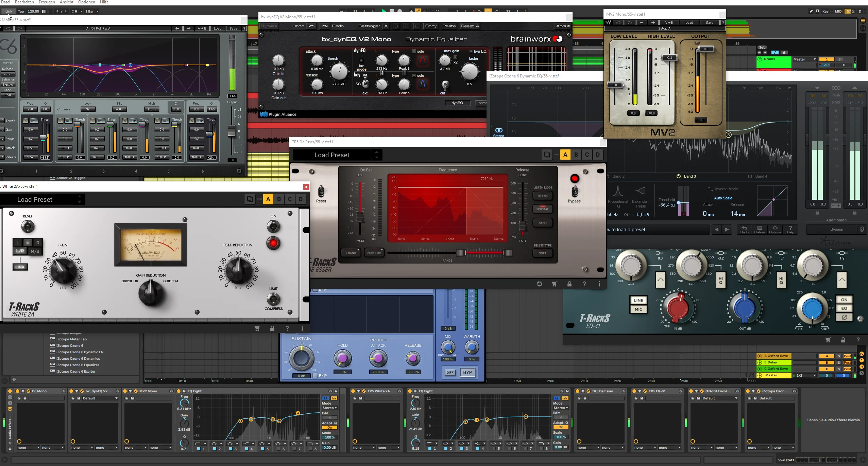Click the About button in bx_dynEQ

click(563, 26)
